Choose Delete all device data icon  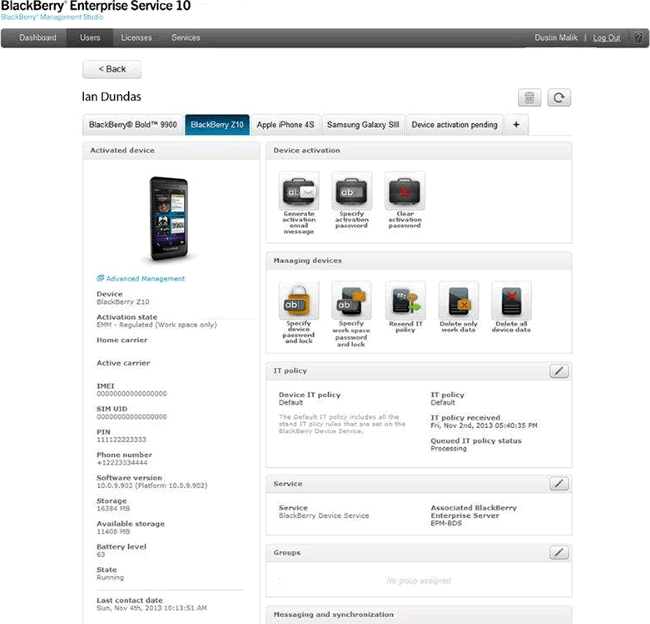pos(511,301)
